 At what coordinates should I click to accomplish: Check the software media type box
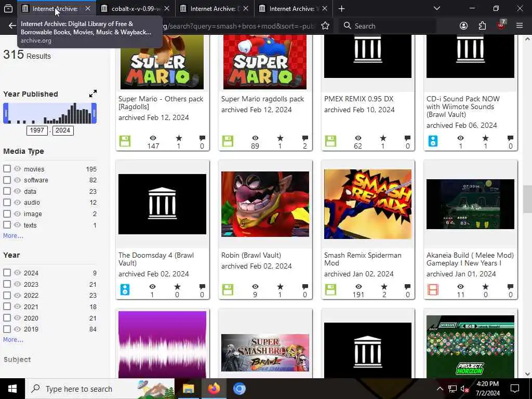[x=7, y=180]
